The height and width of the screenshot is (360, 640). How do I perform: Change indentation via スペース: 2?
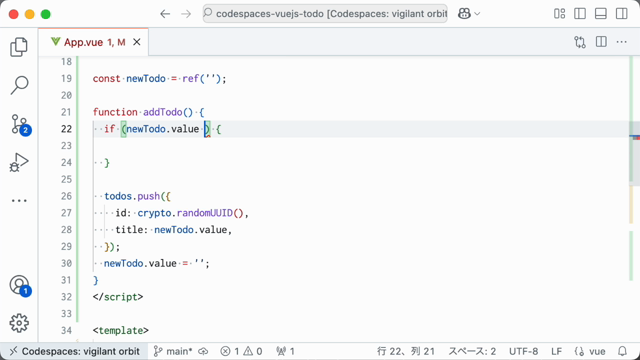point(472,351)
